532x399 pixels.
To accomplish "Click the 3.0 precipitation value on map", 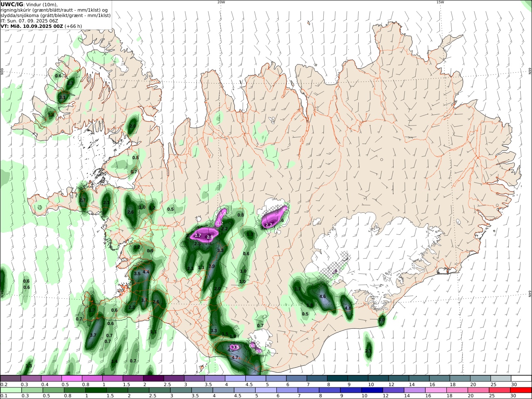I will coord(382,320).
